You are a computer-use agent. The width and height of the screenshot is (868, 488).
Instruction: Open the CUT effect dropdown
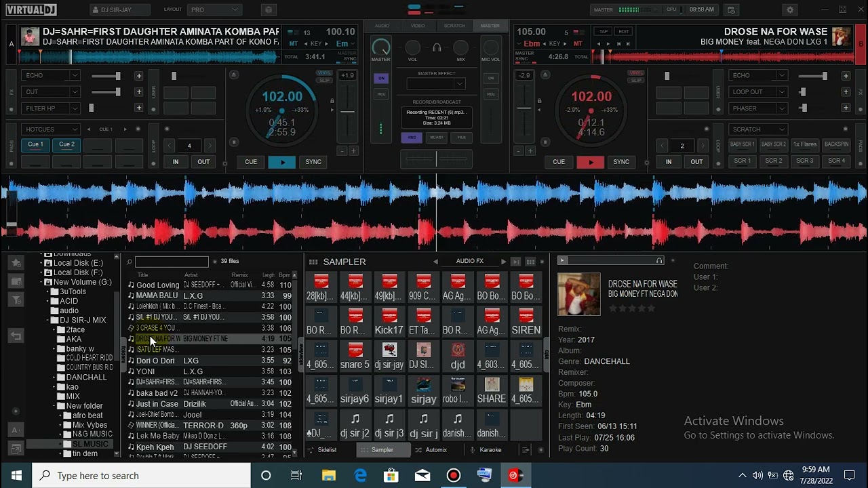pyautogui.click(x=52, y=92)
